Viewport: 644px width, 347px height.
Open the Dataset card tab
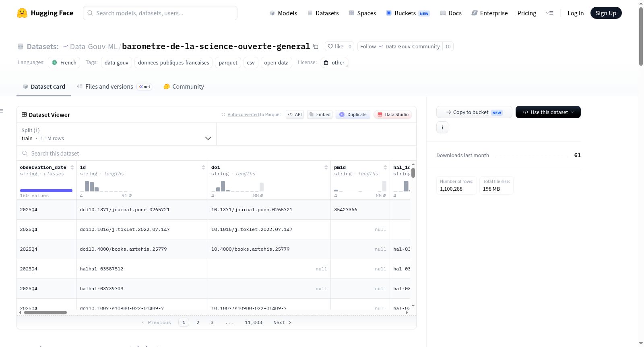click(x=43, y=86)
